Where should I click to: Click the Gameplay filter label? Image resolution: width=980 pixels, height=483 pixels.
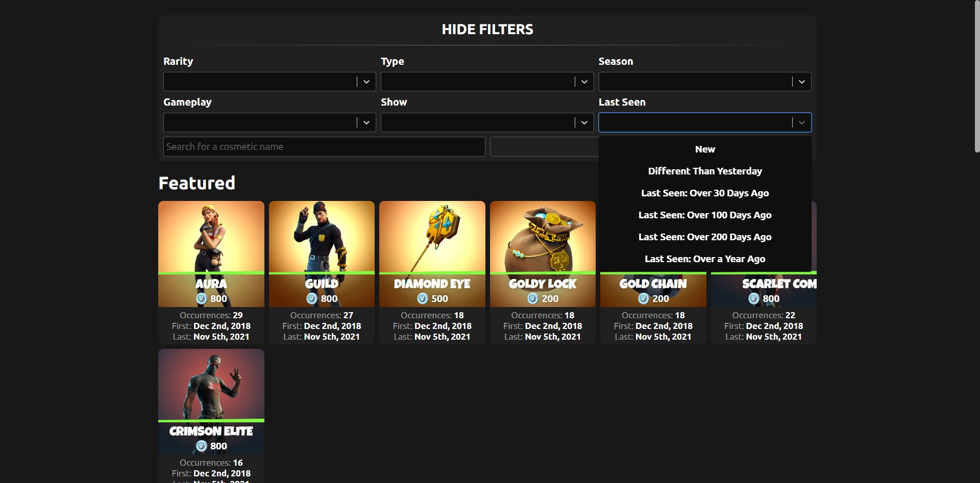pos(187,102)
